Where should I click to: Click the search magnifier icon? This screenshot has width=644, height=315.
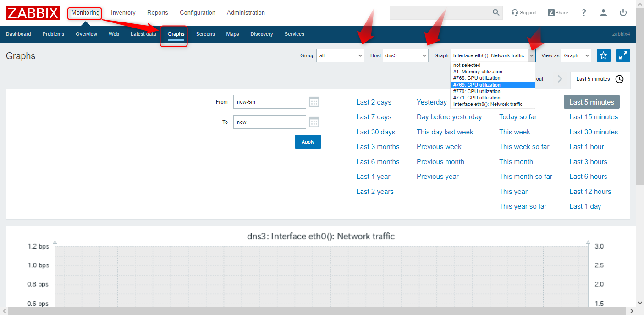pyautogui.click(x=496, y=13)
